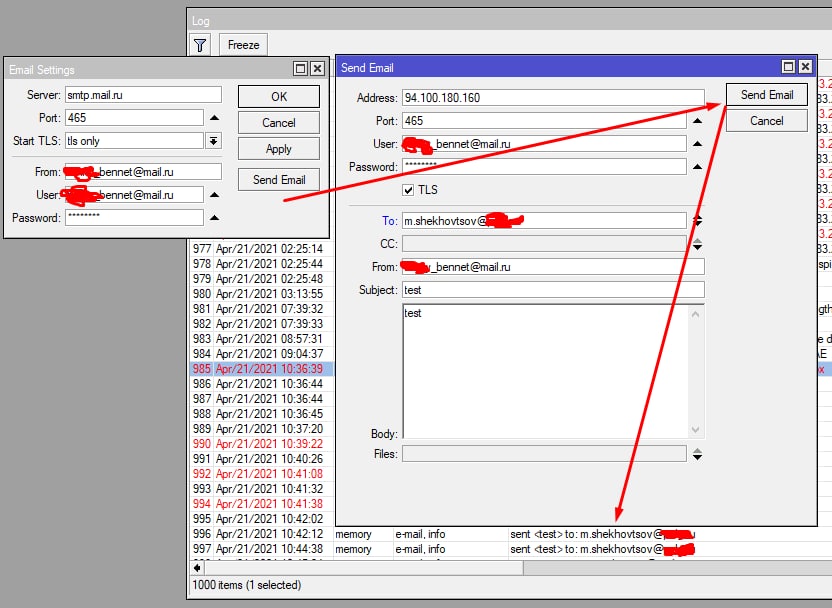Viewport: 832px width, 608px height.
Task: Focus the Files field
Action: 544,454
